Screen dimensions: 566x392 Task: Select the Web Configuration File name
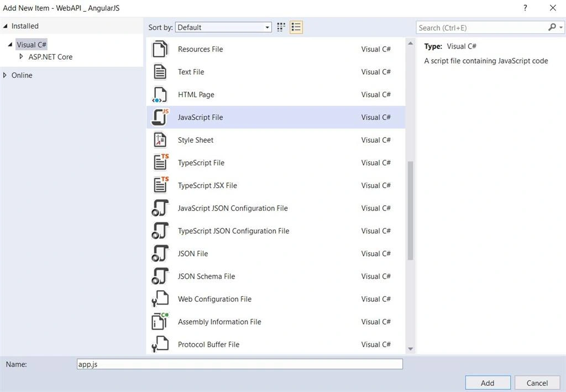[215, 299]
